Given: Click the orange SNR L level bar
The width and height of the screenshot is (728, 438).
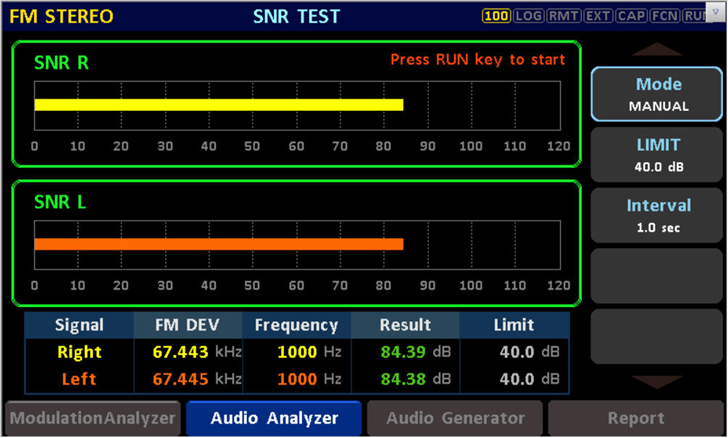Looking at the screenshot, I should coord(218,244).
